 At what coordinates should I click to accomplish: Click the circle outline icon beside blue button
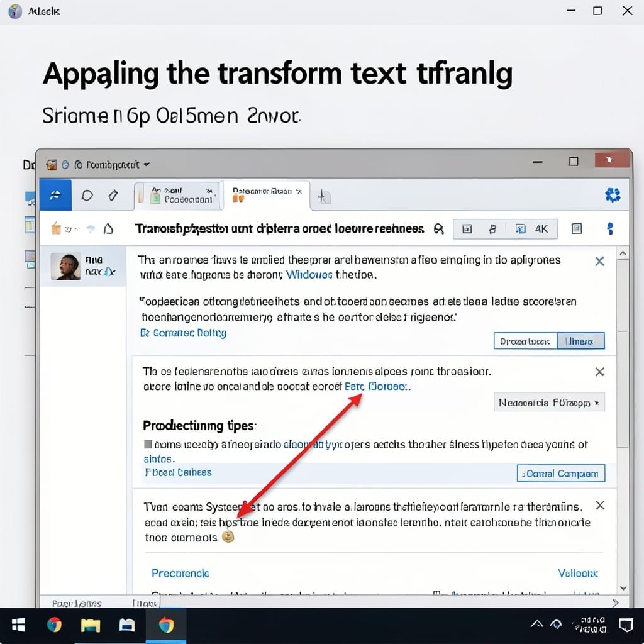[87, 195]
